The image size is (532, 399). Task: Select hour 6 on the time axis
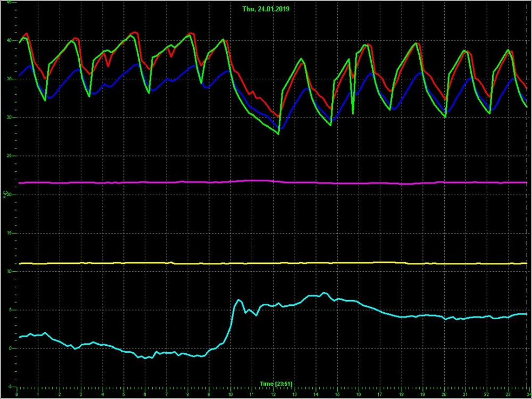coord(145,394)
